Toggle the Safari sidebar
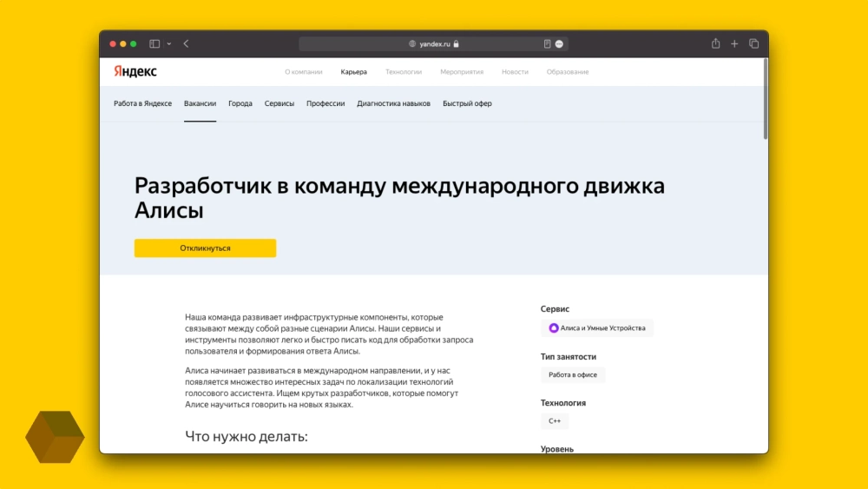868x489 pixels. [155, 43]
